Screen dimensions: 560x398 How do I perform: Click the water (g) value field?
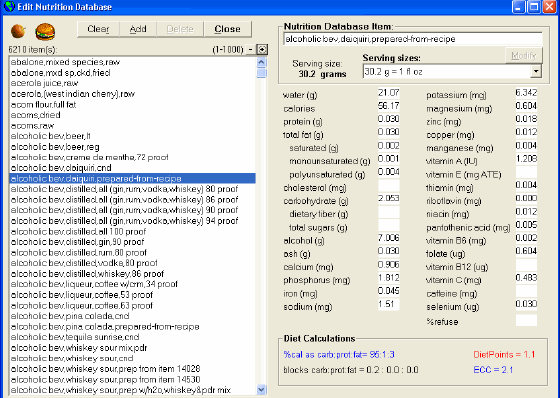pyautogui.click(x=389, y=93)
